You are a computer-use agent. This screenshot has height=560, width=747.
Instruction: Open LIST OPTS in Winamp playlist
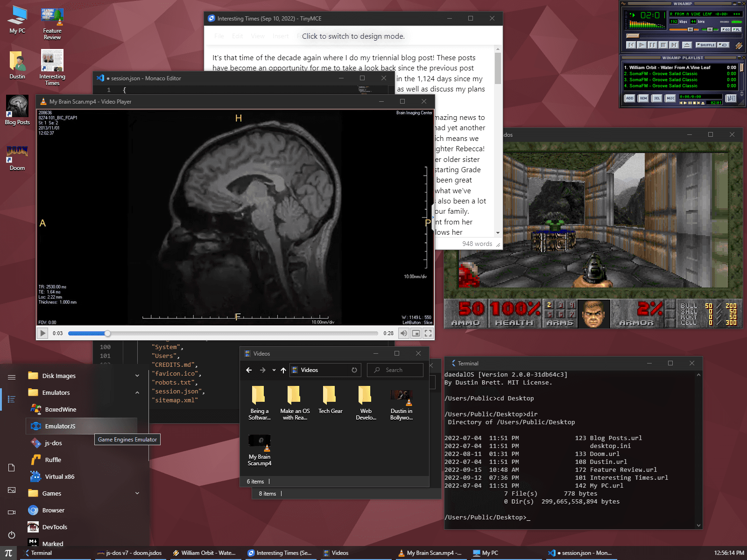pyautogui.click(x=731, y=98)
